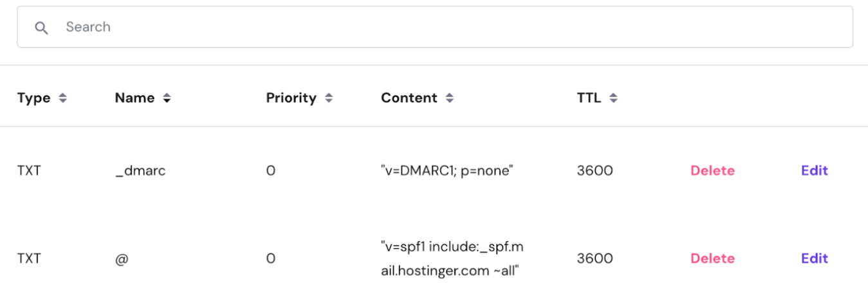The image size is (868, 299).
Task: Toggle the sort arrows next to Priority
Action: coord(329,98)
